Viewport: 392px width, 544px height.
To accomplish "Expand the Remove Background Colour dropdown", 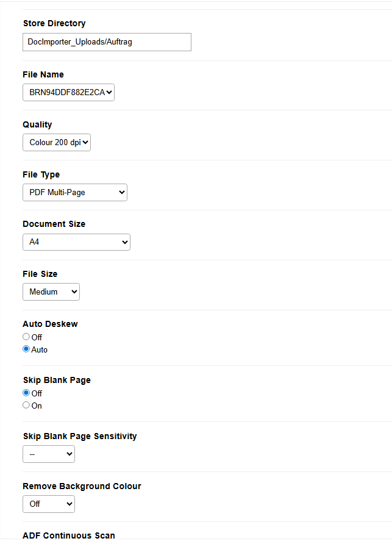I will [x=49, y=504].
